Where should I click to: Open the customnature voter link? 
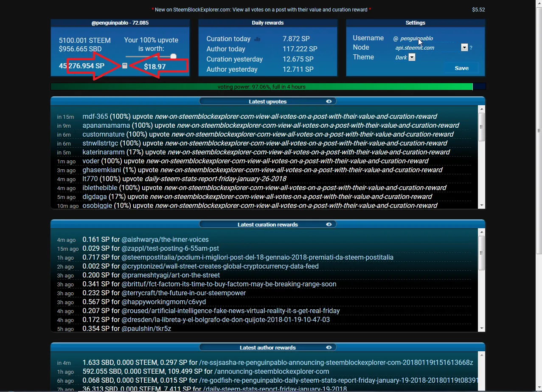pyautogui.click(x=104, y=134)
